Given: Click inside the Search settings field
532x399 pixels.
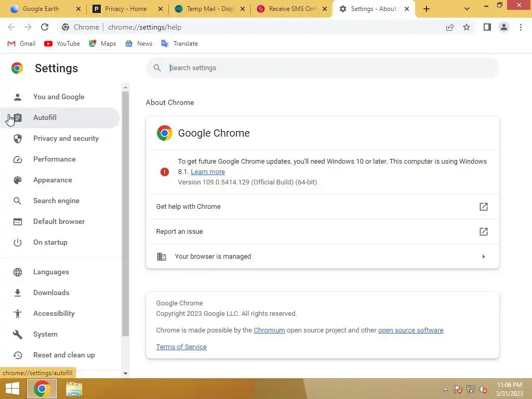Looking at the screenshot, I should point(322,68).
